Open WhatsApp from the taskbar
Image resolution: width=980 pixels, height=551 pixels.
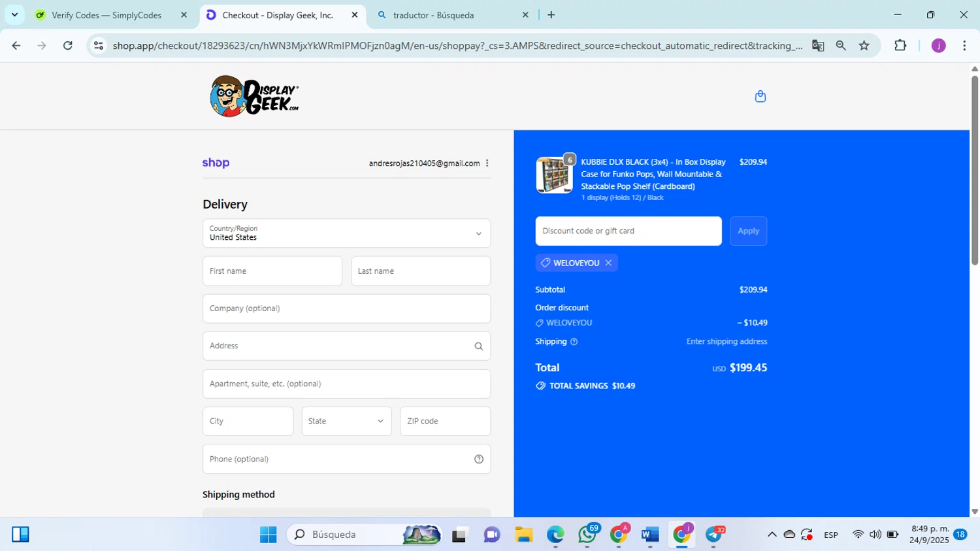pyautogui.click(x=587, y=535)
